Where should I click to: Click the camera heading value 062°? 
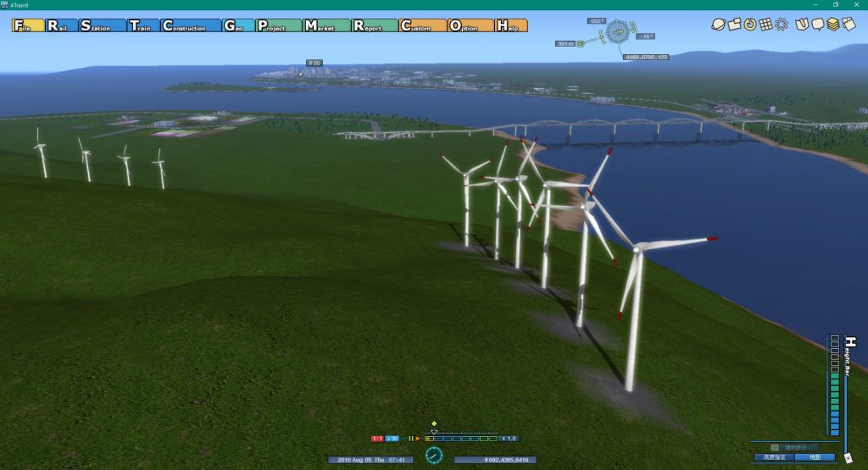pyautogui.click(x=596, y=21)
